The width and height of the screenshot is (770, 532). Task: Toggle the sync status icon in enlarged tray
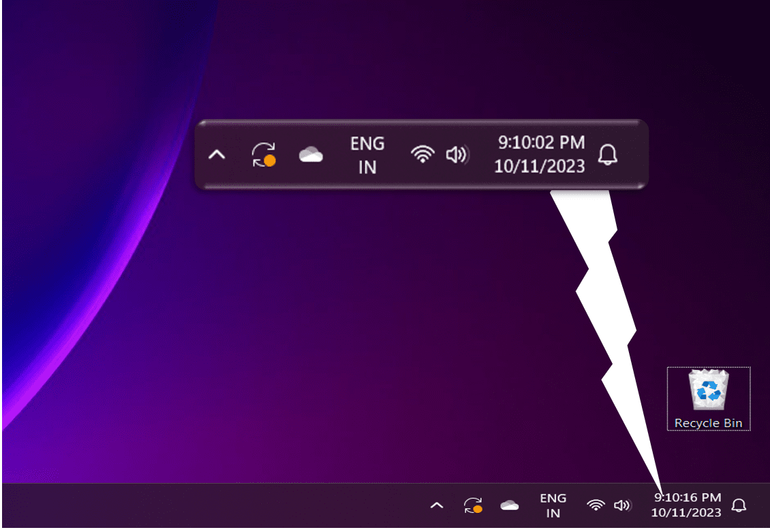[x=264, y=153]
